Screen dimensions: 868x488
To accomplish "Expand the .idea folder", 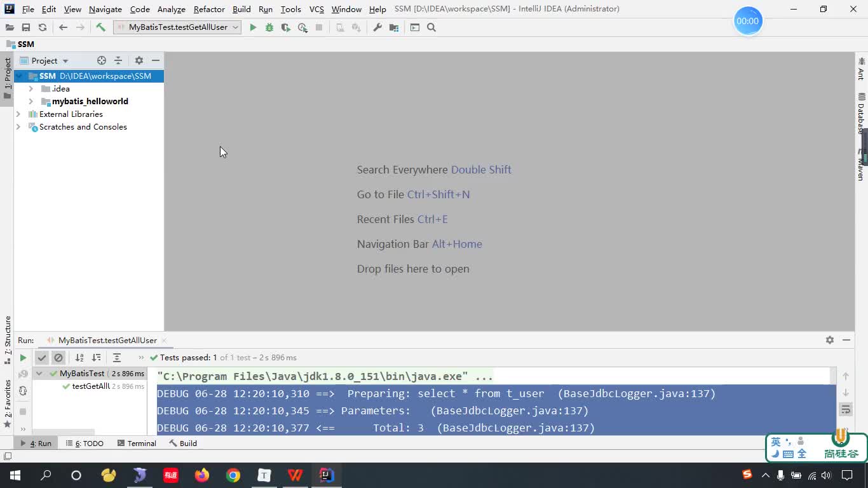I will pos(31,88).
